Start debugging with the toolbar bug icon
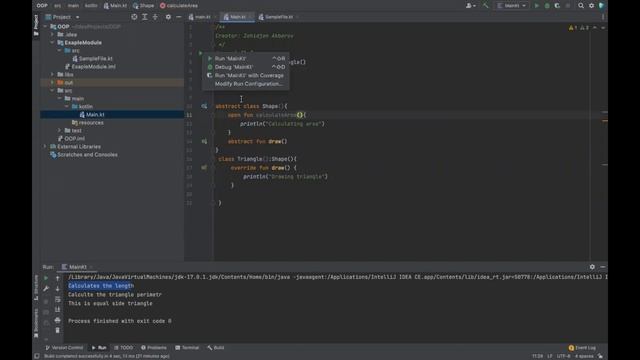This screenshot has height=360, width=640. pos(547,6)
